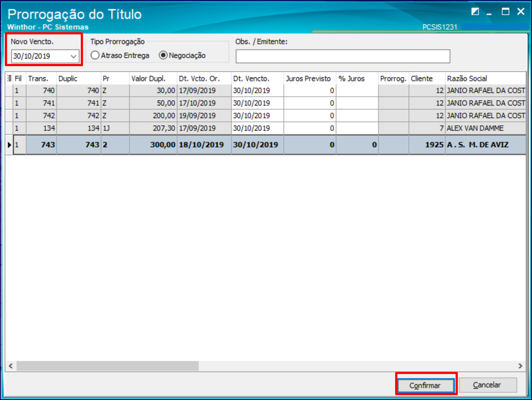Click the horizontal scrollbar thumb
The height and width of the screenshot is (400, 532).
[108, 366]
